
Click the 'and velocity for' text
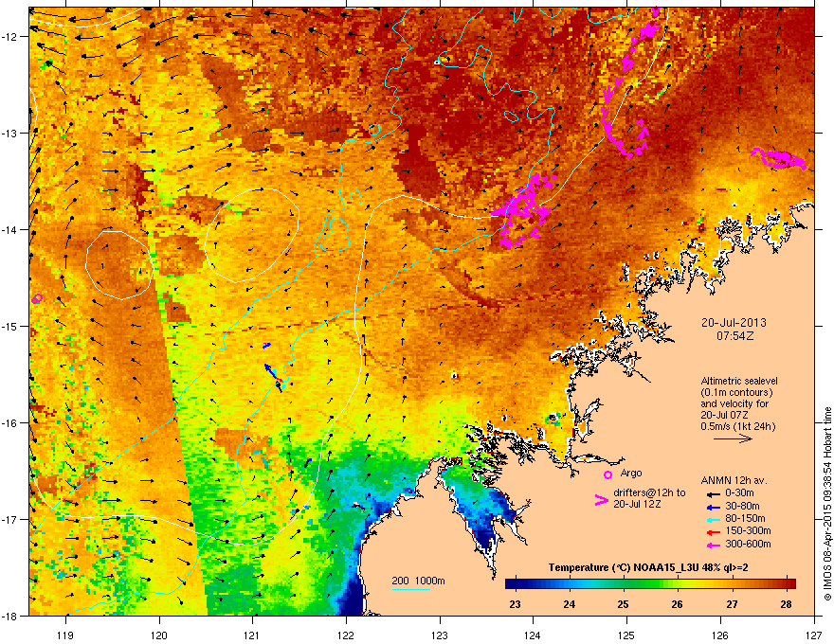coord(734,403)
